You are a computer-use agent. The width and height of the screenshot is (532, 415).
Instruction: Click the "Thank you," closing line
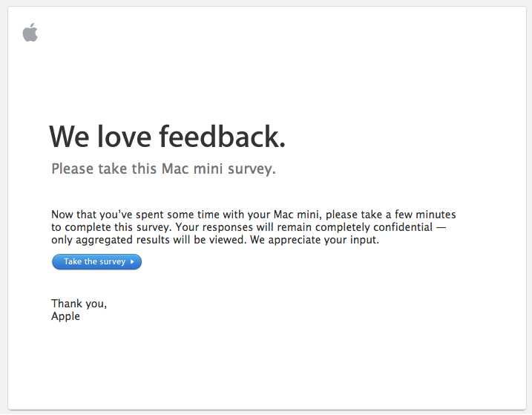[x=79, y=304]
